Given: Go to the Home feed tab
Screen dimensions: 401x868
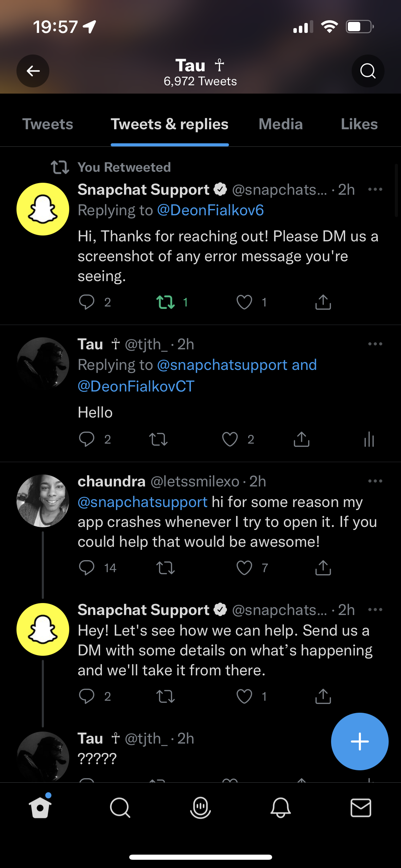Looking at the screenshot, I should tap(40, 808).
